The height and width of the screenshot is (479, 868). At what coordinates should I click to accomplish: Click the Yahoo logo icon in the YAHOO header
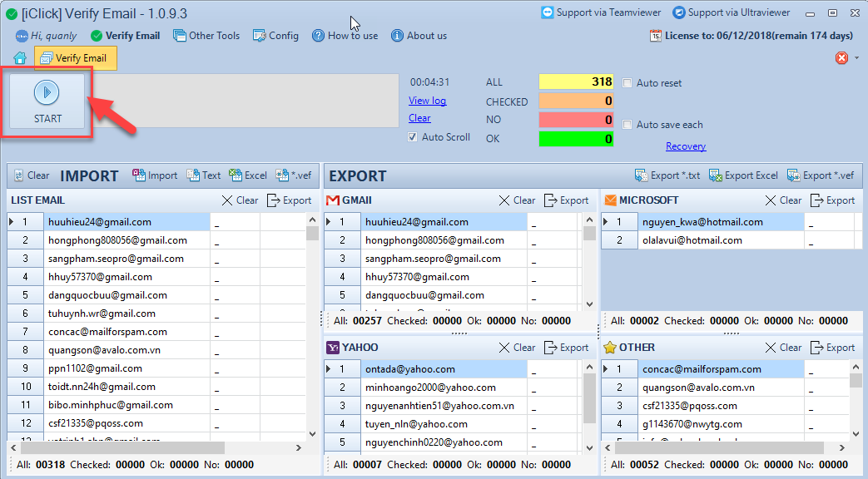click(333, 348)
